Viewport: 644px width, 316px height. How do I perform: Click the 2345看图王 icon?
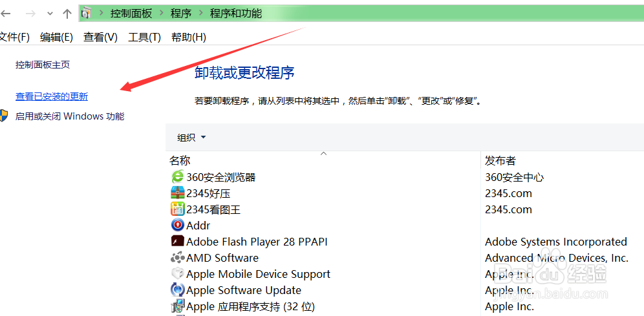(177, 210)
